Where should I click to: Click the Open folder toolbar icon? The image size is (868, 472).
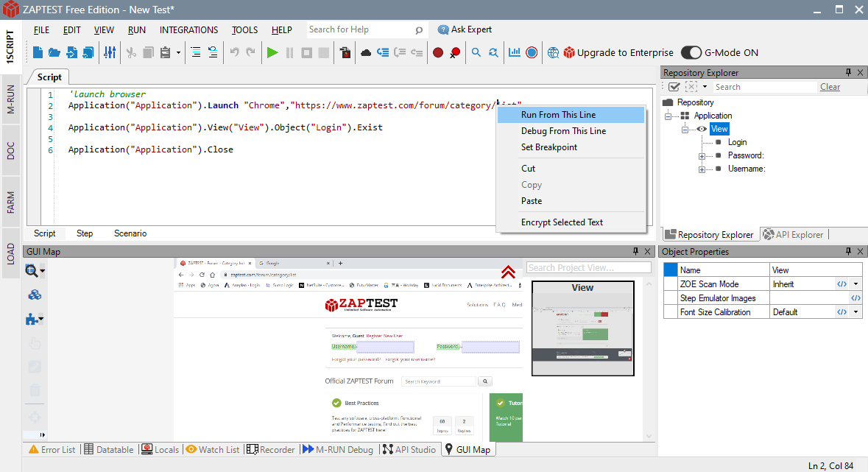tap(54, 52)
